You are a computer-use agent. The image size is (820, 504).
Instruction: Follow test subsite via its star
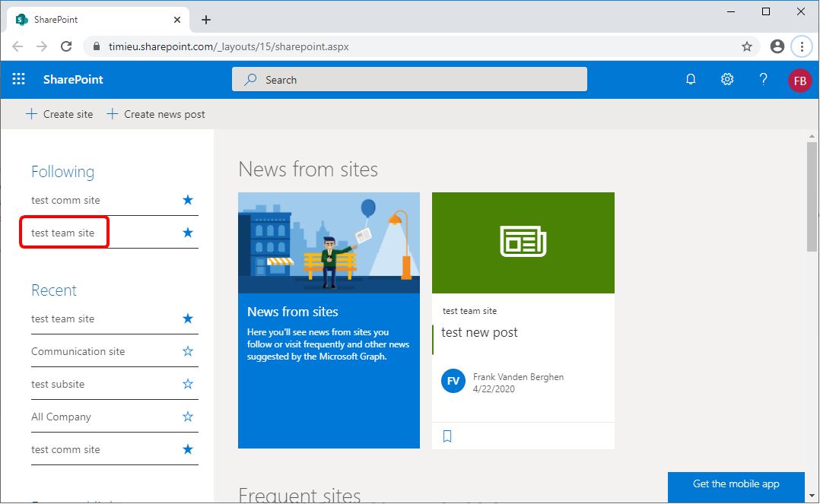click(188, 385)
